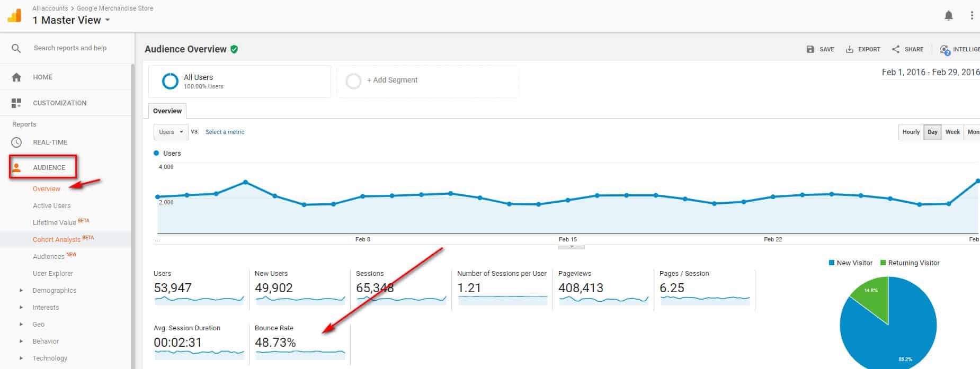Viewport: 980px width, 369px height.
Task: Open the Intelligence icon
Action: [945, 50]
